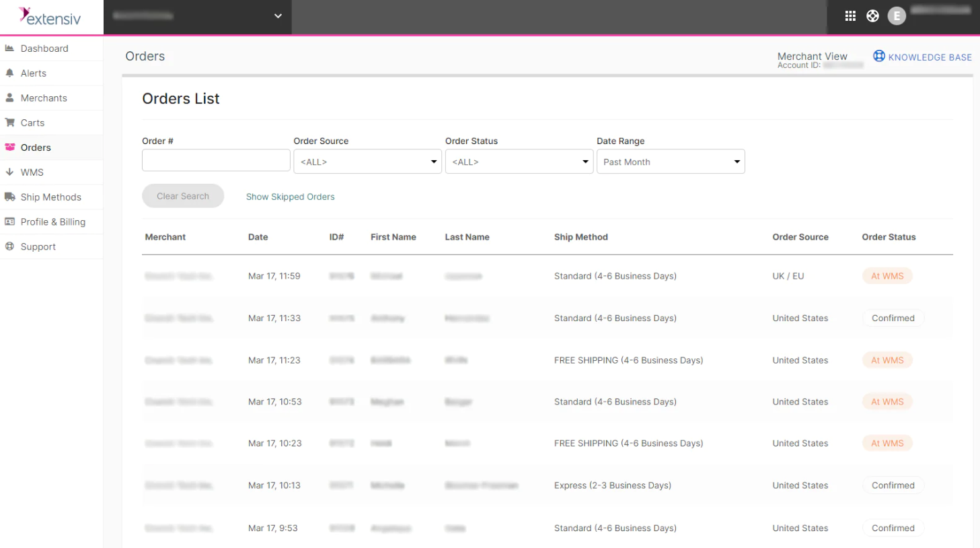Click the Merchants person icon

[x=10, y=98]
